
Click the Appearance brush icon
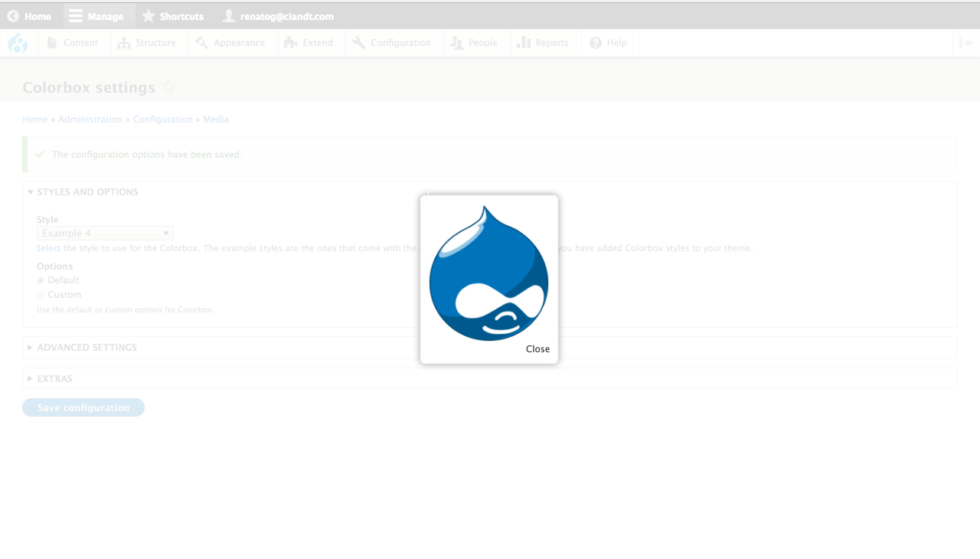pos(202,43)
